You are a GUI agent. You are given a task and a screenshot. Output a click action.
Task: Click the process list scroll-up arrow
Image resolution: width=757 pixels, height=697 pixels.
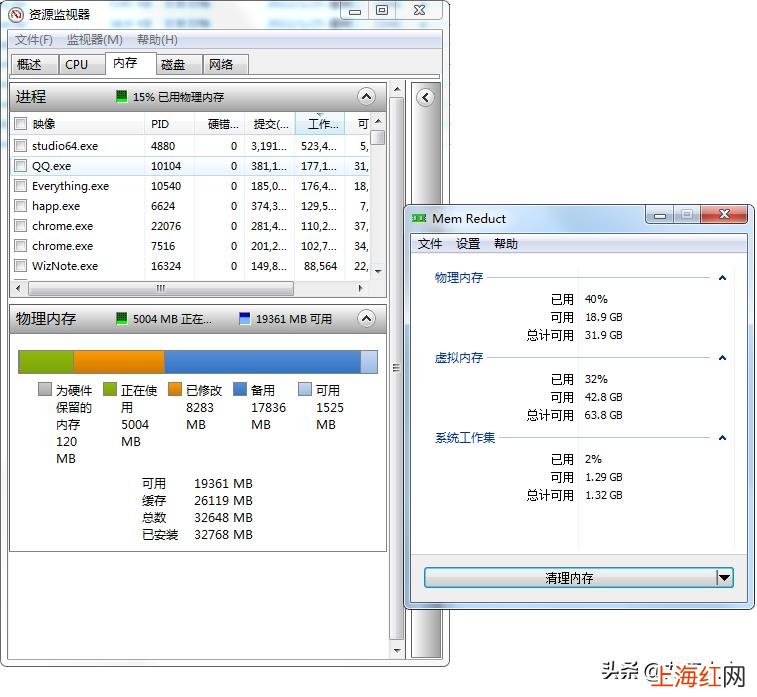point(378,121)
